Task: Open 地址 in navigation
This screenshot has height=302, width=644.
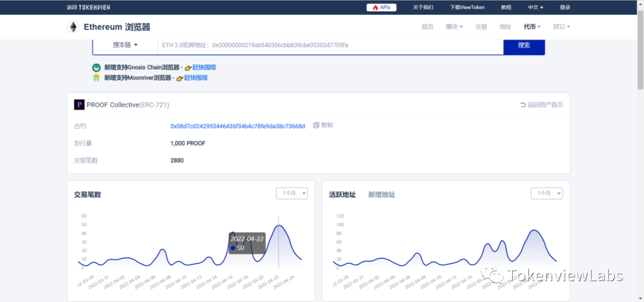Action: coord(506,27)
